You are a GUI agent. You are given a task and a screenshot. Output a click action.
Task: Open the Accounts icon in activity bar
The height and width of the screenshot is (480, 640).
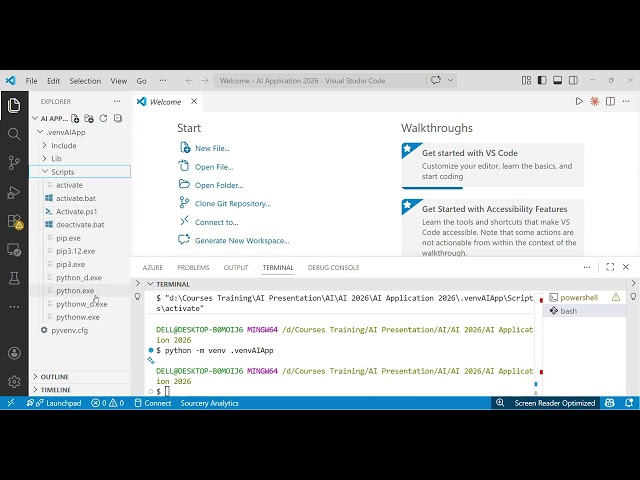click(x=14, y=353)
